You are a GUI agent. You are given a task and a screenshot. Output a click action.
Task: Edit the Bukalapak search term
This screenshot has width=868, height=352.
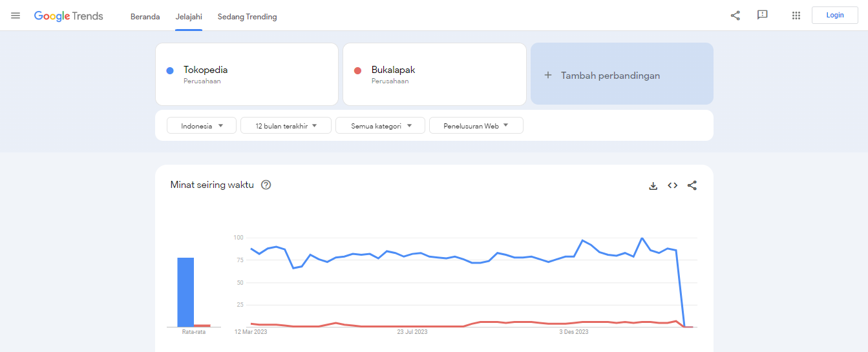(x=434, y=74)
